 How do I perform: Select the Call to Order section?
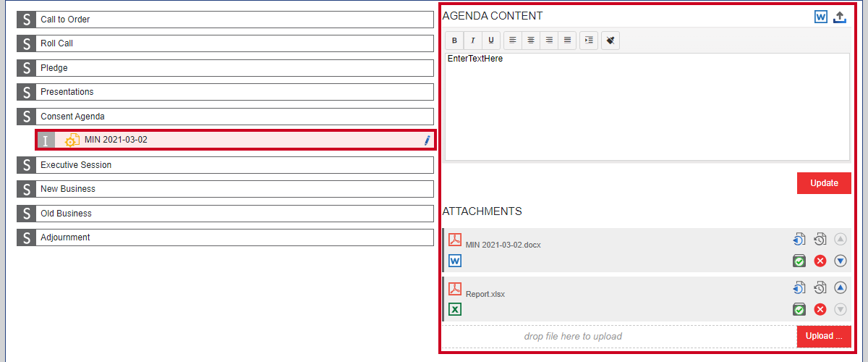pos(225,20)
